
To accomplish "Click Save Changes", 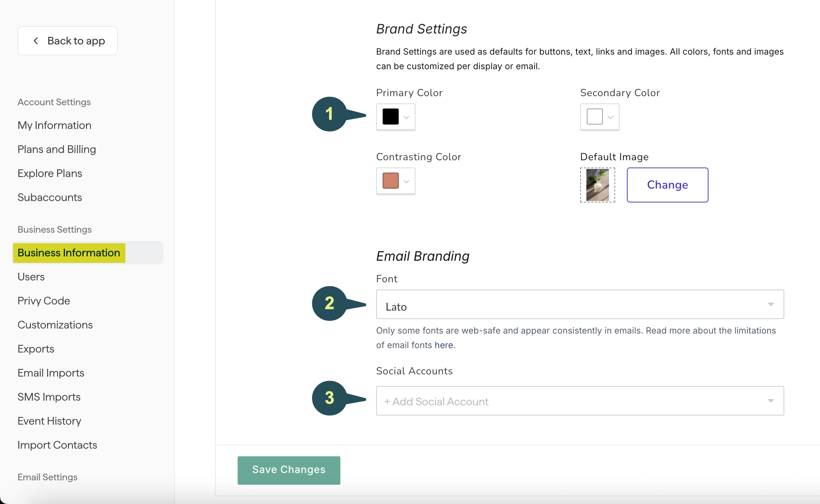I will [289, 470].
